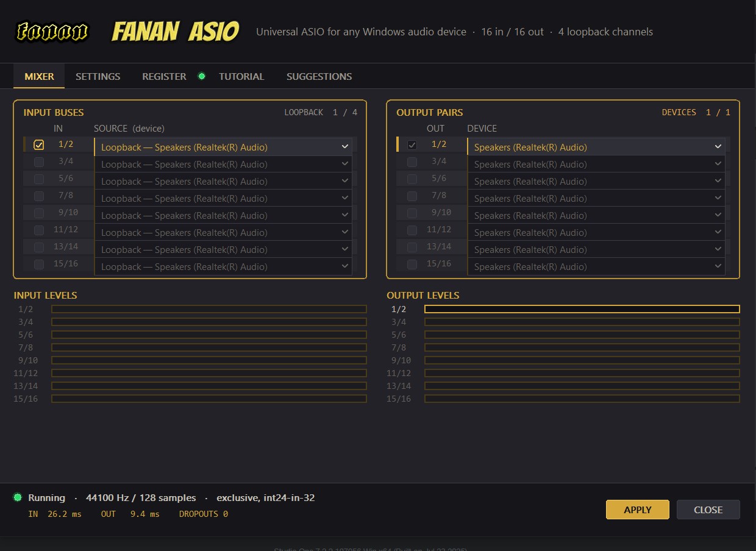
Task: Toggle output pair 1/2 checkbox
Action: click(412, 145)
